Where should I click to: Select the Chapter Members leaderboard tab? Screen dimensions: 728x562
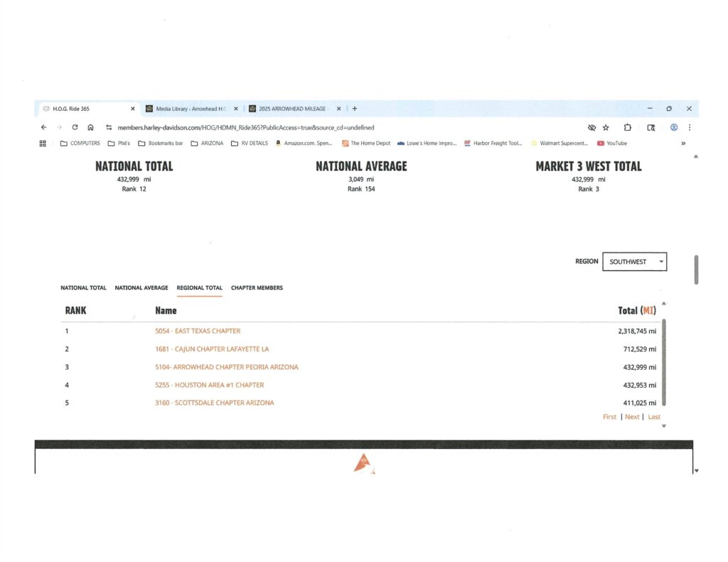[x=257, y=288]
